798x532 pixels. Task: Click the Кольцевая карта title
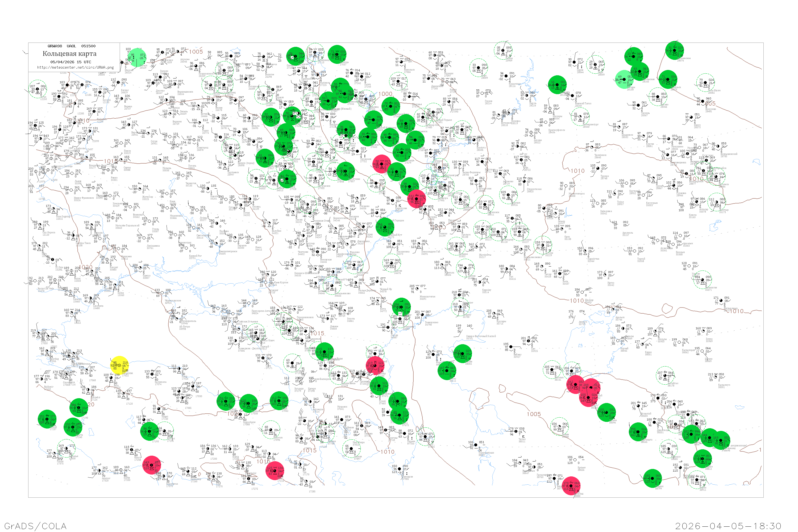pyautogui.click(x=69, y=54)
